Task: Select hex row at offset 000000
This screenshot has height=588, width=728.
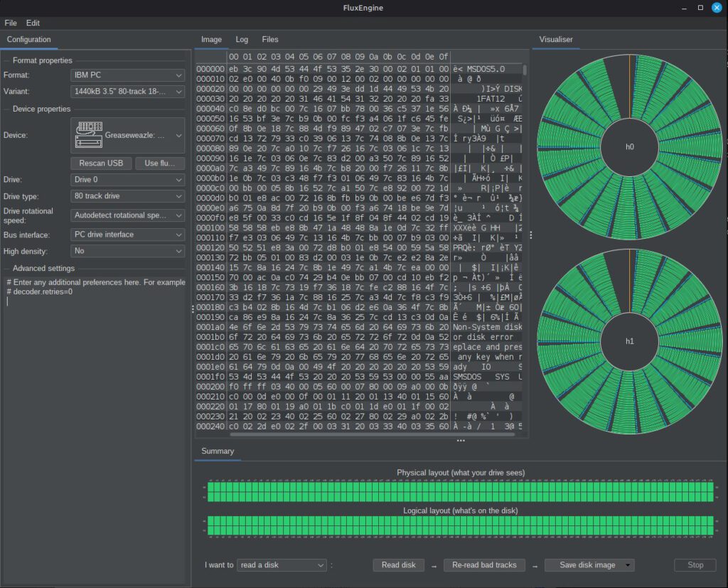Action: click(x=359, y=69)
